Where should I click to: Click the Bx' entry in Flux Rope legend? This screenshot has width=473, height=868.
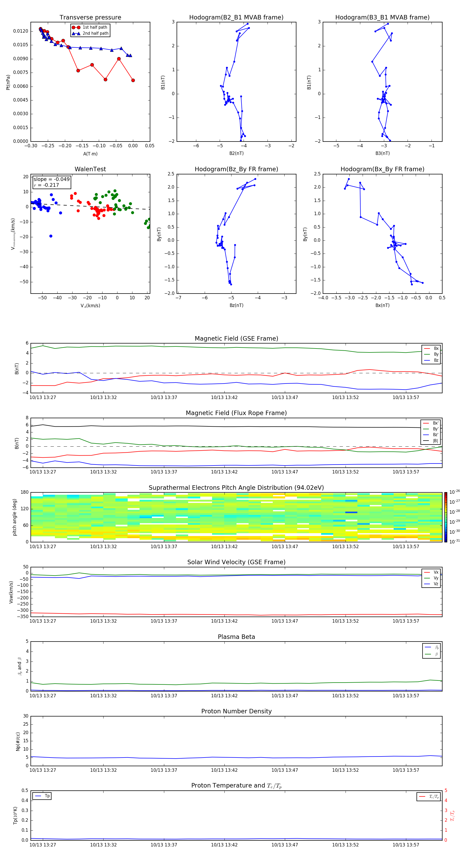tap(431, 423)
